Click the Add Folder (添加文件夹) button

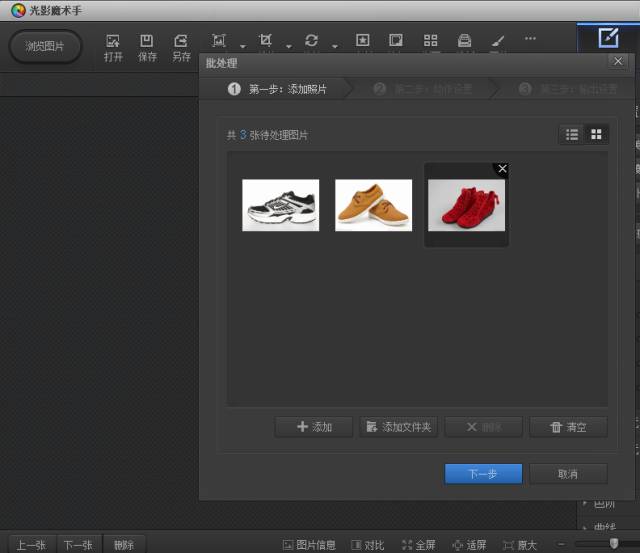point(398,427)
